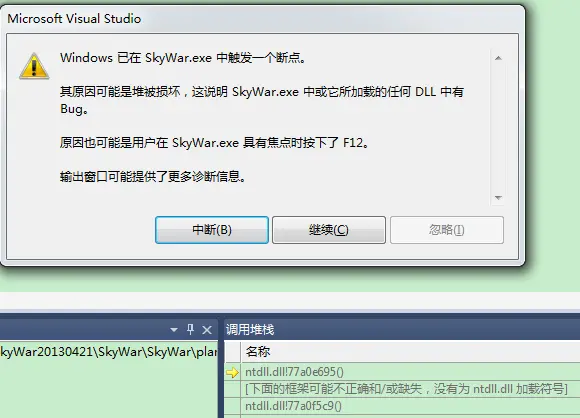Click the disabled 忽略(I) ignore button
This screenshot has height=418, width=580.
click(446, 230)
